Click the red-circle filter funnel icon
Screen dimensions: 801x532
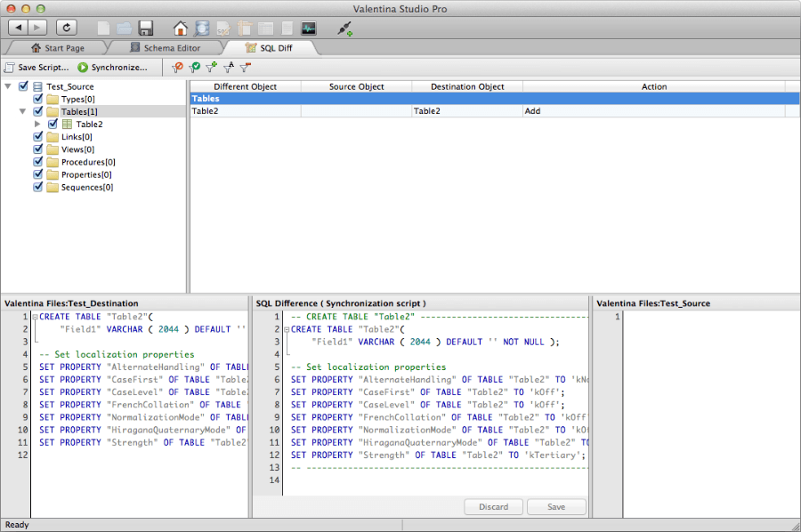click(177, 67)
